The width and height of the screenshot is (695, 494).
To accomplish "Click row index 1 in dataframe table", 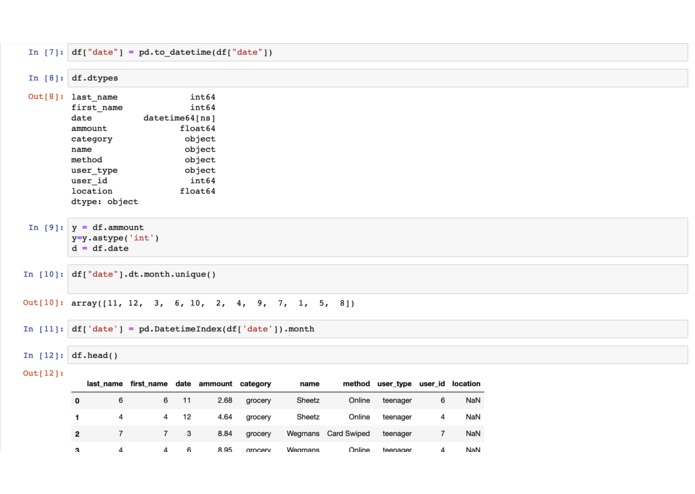I will [77, 417].
